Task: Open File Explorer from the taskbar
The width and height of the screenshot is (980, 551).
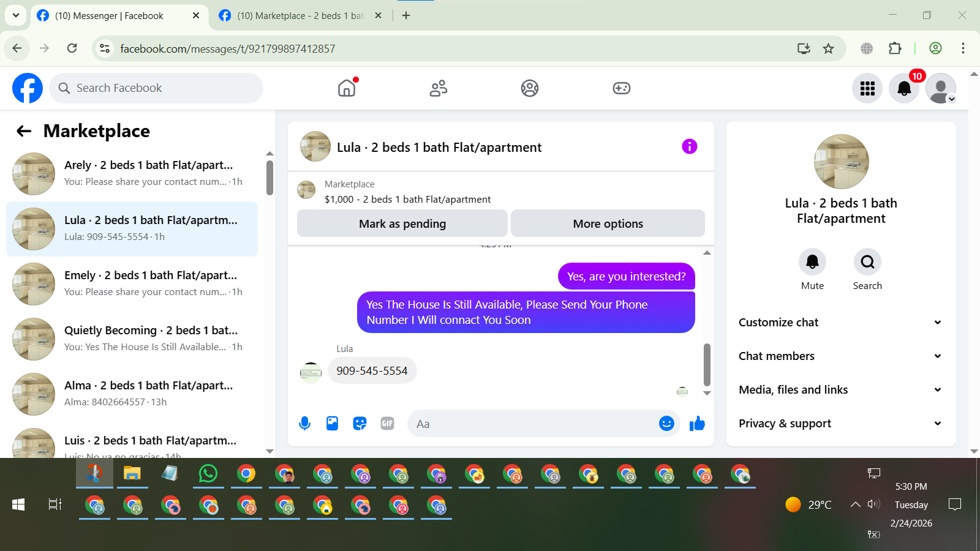Action: (132, 473)
